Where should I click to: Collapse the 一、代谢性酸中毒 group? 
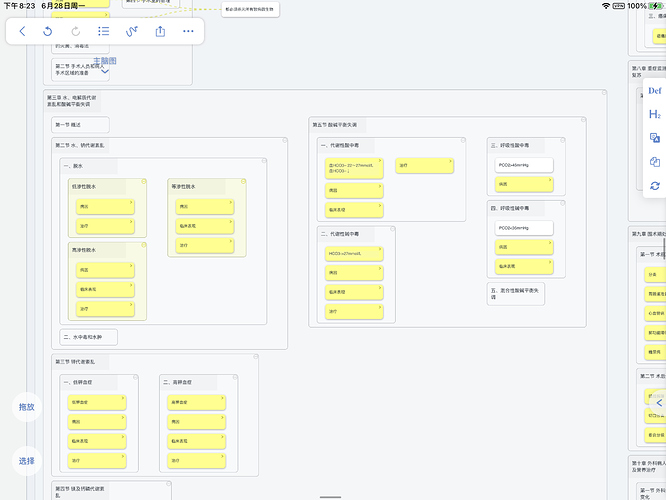coord(463,140)
